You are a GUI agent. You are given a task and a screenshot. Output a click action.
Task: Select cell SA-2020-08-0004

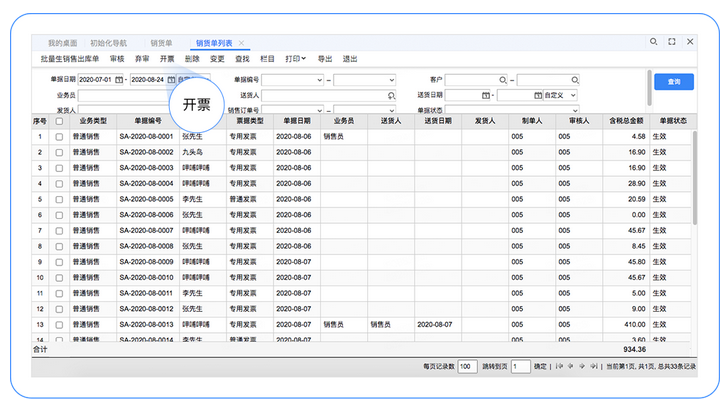[x=146, y=184]
